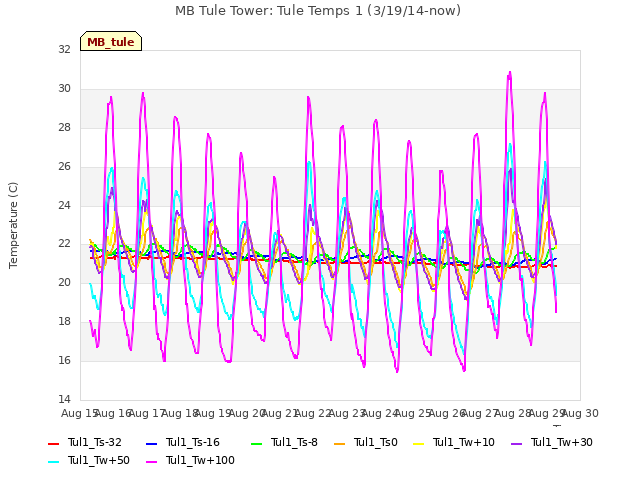Click the Aug 15 x-axis label
640x480 pixels.
tap(80, 413)
